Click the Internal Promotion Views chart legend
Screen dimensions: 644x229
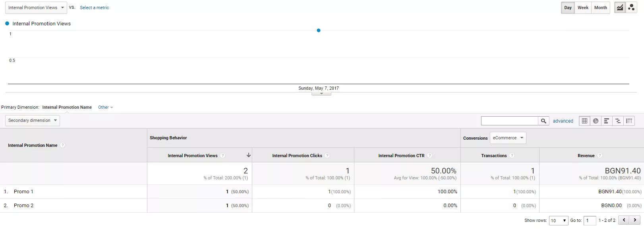pos(38,24)
